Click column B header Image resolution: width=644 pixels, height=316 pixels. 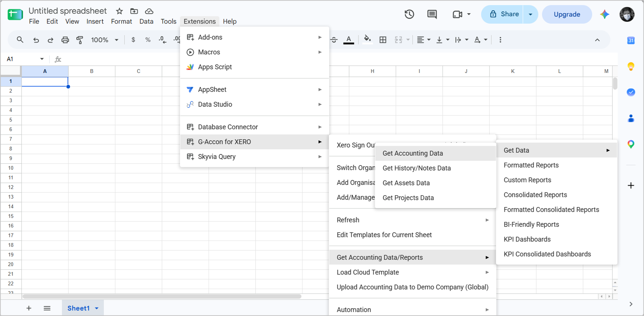tap(92, 71)
